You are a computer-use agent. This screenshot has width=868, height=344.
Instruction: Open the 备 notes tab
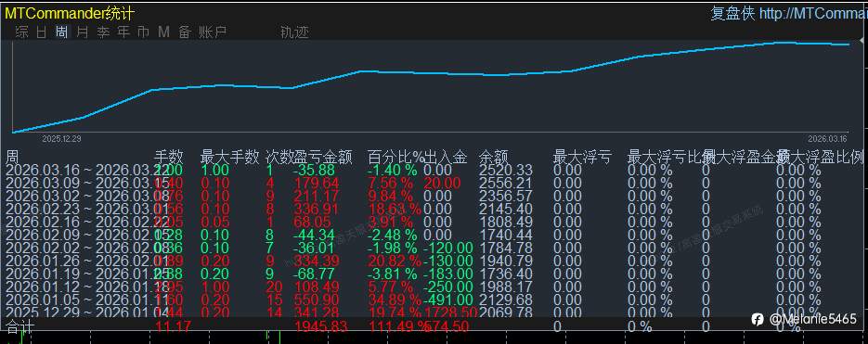[185, 32]
